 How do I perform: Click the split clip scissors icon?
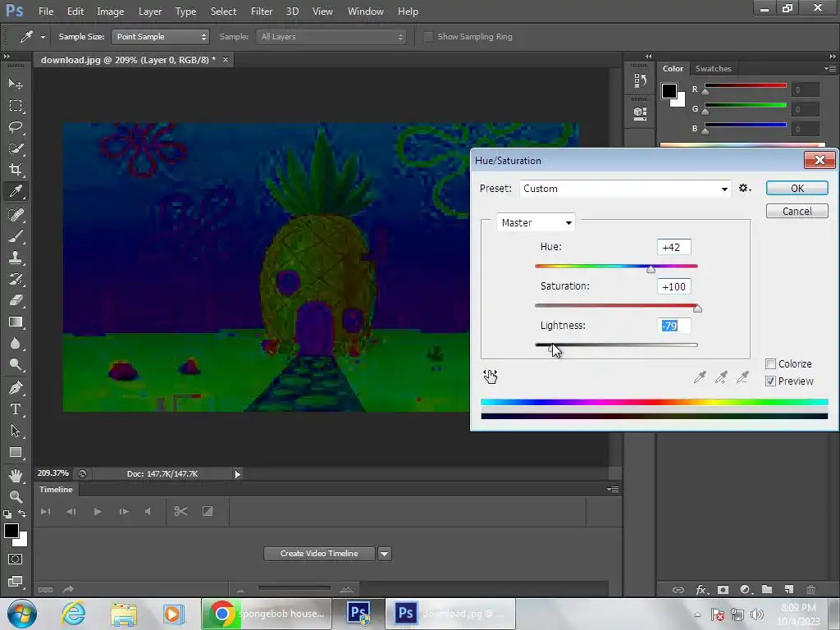[x=180, y=512]
